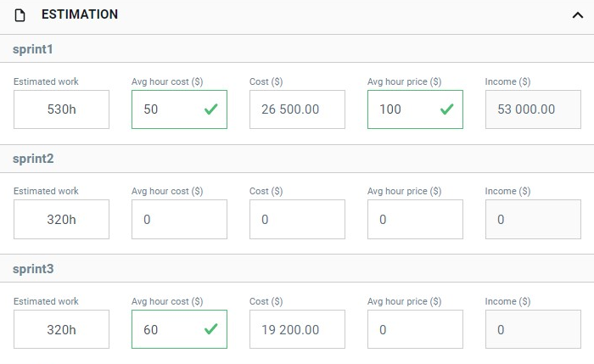Click green checkmark in sprint1 Avg hour price
Screen dimensions: 594x364
click(447, 109)
